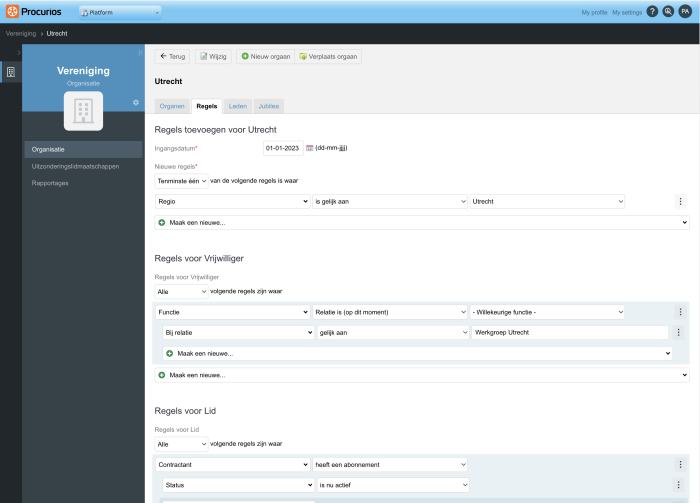Open the calendar date picker icon
Screen dimensions: 700x503
309,148
